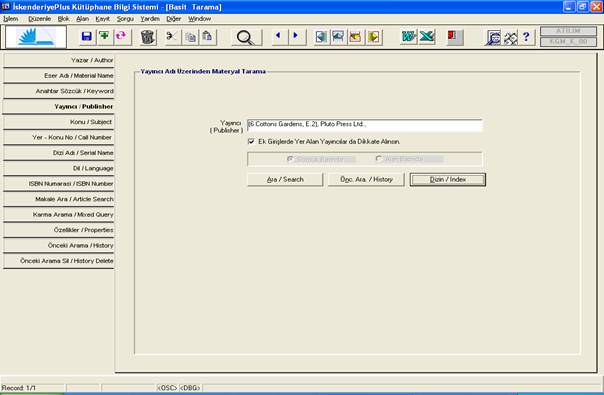Viewport: 604px width, 395px height.
Task: Open the İşlem menu
Action: tap(10, 18)
